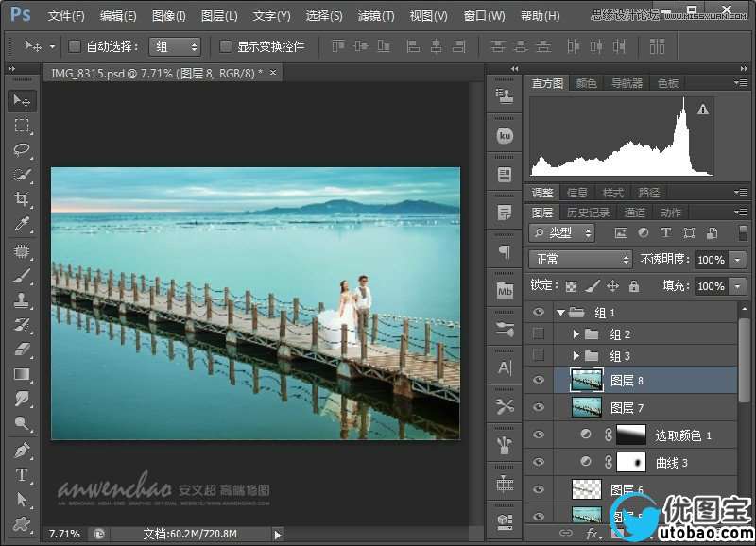Image resolution: width=756 pixels, height=546 pixels.
Task: Hide the 组 1 group visibility
Action: pos(539,313)
